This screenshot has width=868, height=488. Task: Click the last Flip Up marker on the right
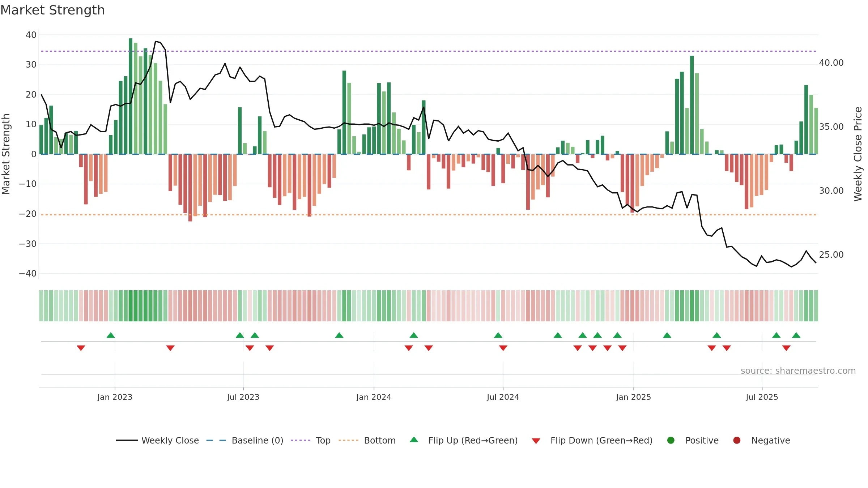tap(796, 335)
